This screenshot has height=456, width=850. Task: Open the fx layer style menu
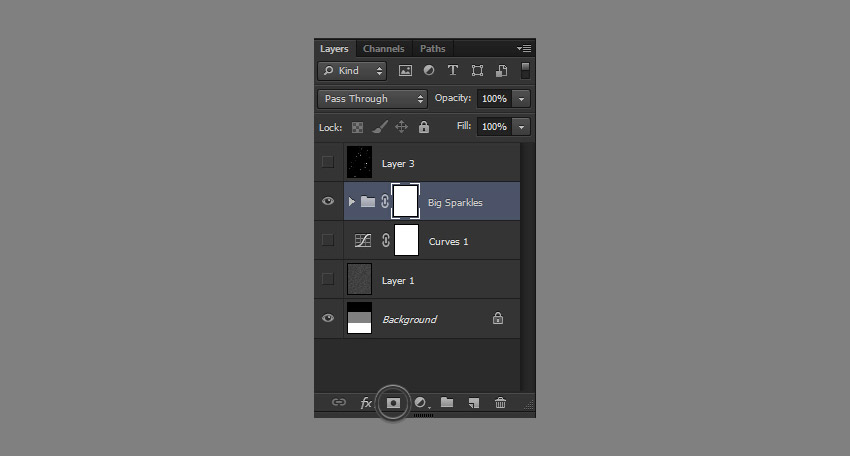tap(366, 403)
